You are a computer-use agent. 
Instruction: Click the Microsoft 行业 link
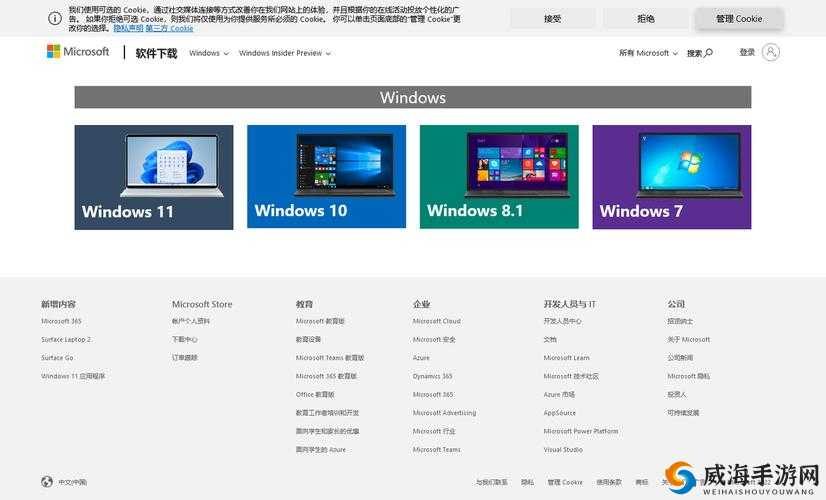(x=434, y=432)
